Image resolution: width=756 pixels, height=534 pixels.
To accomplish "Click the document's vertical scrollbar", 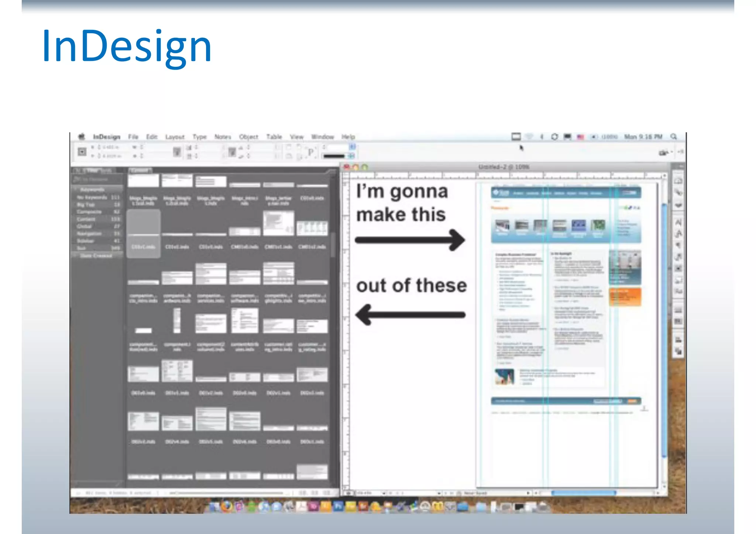I will click(664, 330).
